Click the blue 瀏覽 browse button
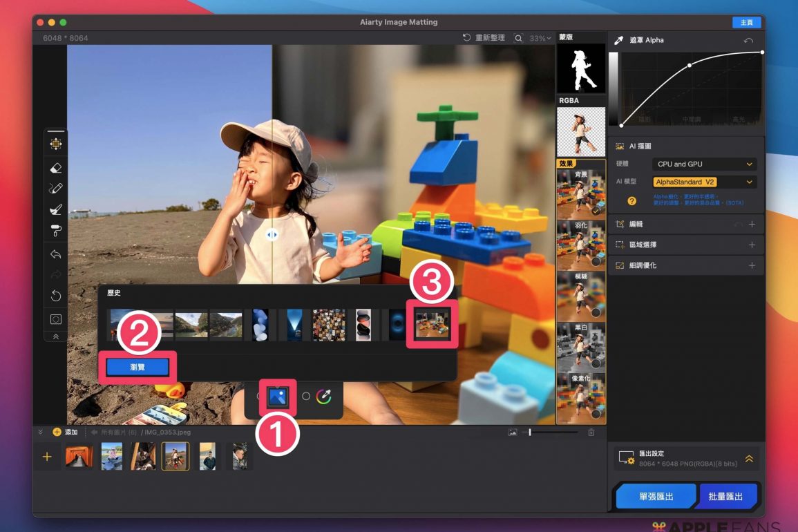This screenshot has width=798, height=532. (x=137, y=368)
